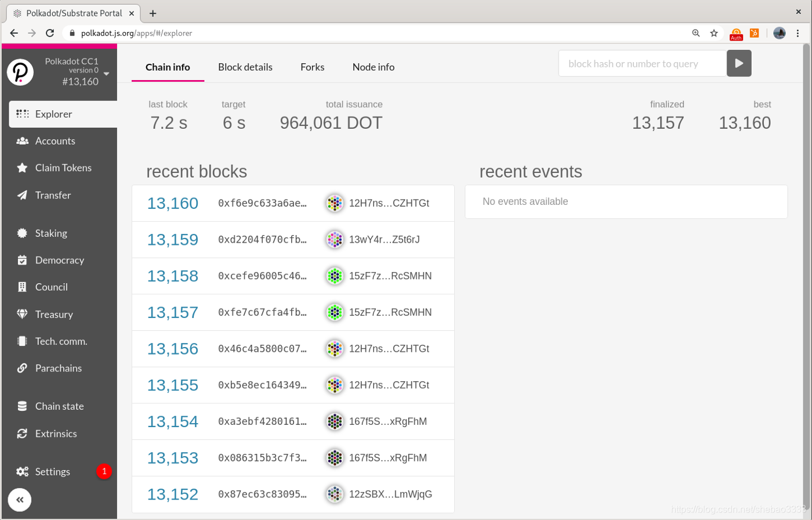Collapse the sidebar with double-chevron button

(20, 500)
